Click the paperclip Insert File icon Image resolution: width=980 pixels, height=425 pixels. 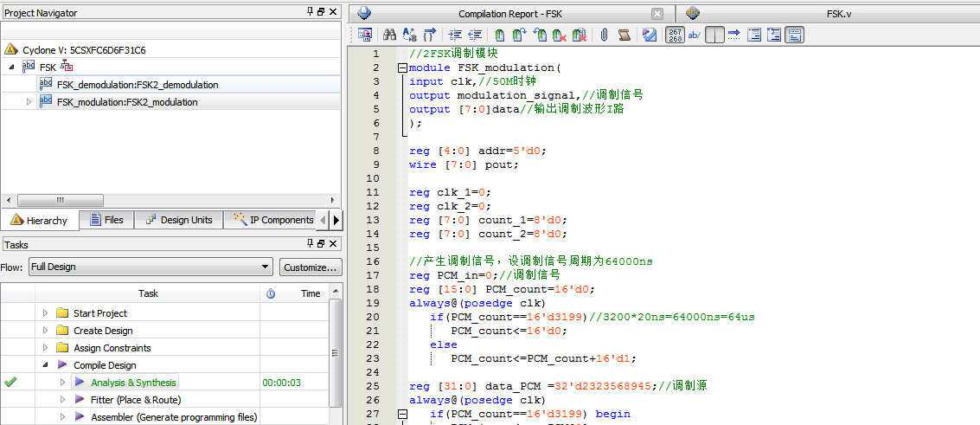[x=604, y=35]
